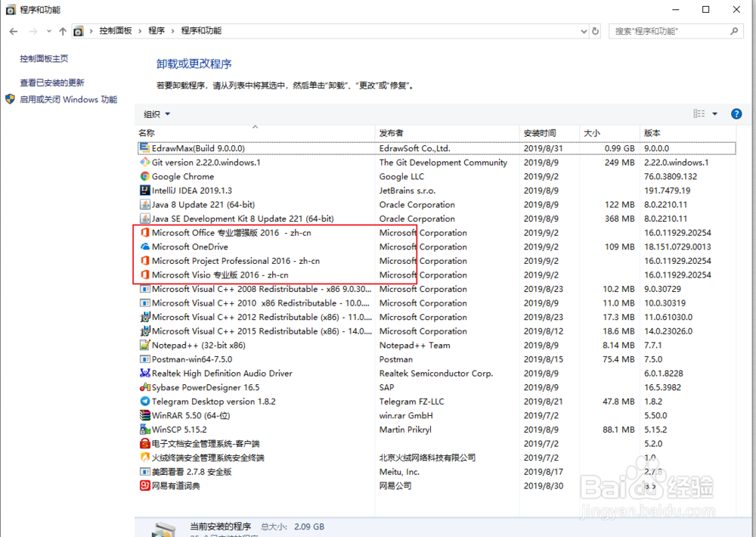Click the 电子文档安全管理系统 icon
756x537 pixels.
click(144, 443)
